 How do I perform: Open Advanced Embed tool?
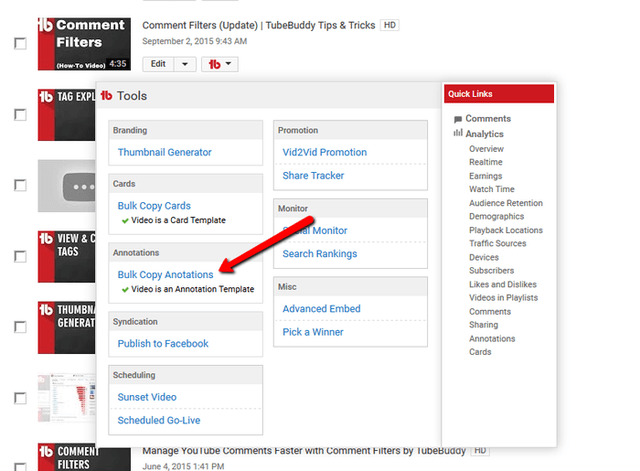coord(321,309)
